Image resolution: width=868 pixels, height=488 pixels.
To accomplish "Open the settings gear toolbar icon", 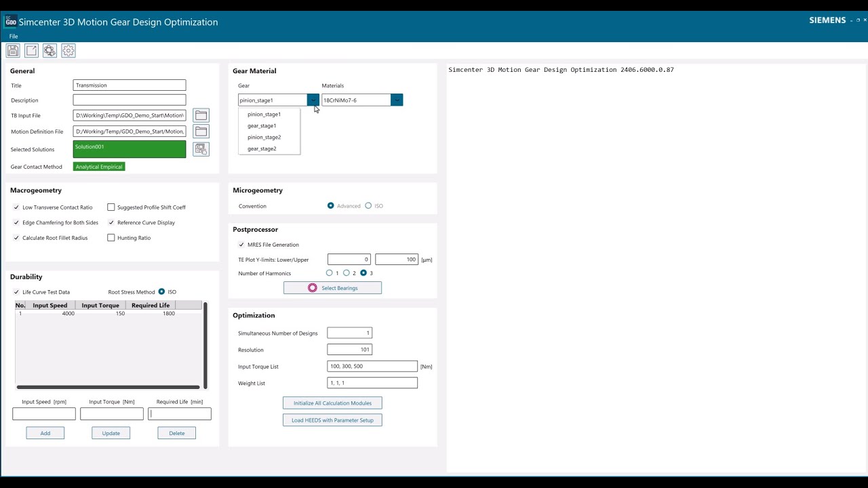I will 68,51.
